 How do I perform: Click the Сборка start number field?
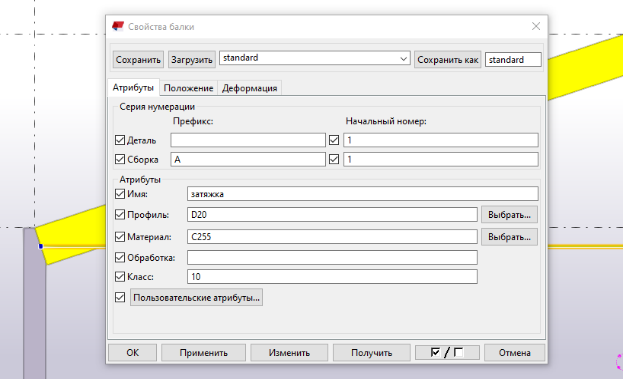441,159
